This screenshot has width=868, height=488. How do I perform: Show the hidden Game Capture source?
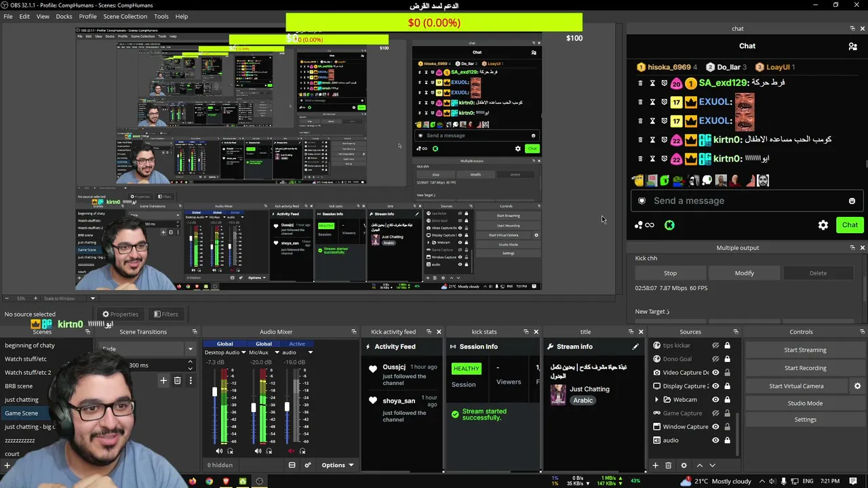[715, 413]
